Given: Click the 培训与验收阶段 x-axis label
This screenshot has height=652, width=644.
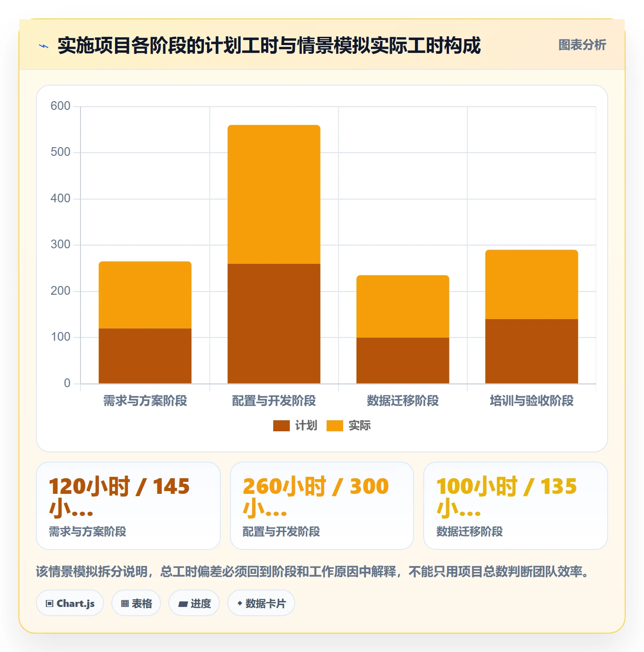Looking at the screenshot, I should pos(531,401).
